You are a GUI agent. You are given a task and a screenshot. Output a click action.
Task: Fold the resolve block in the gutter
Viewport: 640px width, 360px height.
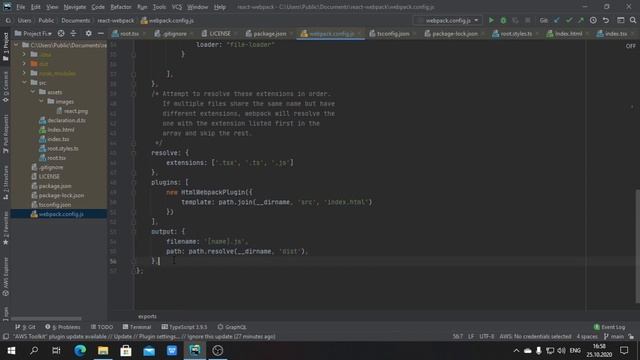tap(133, 153)
